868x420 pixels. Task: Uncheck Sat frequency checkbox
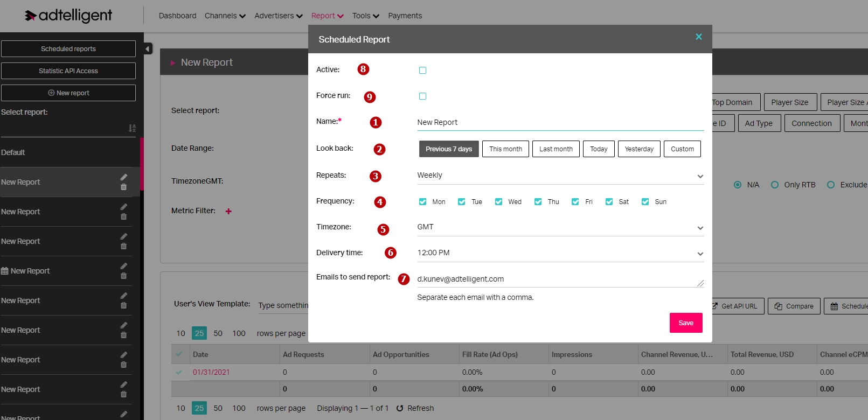tap(609, 201)
